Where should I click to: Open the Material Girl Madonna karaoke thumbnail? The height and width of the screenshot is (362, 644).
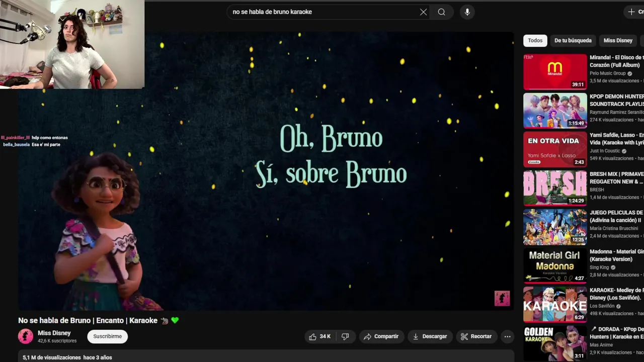point(555,265)
